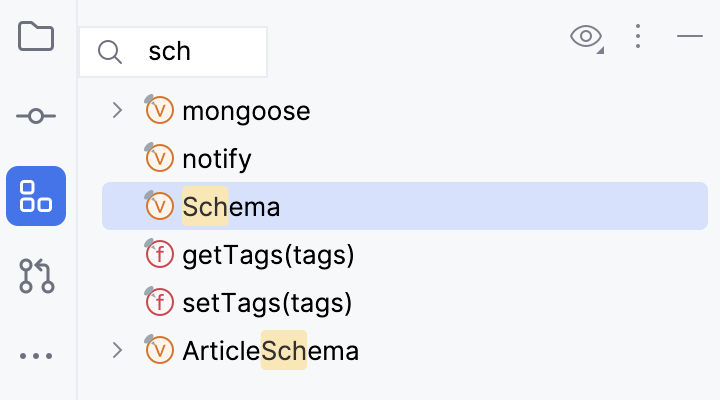
Task: Select the notify variable item
Action: click(217, 158)
